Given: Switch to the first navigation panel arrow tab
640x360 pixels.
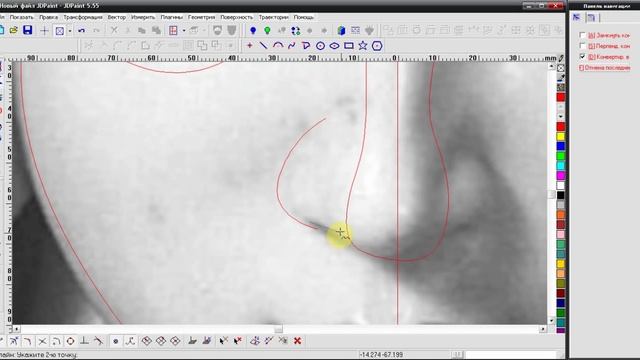Looking at the screenshot, I should (576, 17).
